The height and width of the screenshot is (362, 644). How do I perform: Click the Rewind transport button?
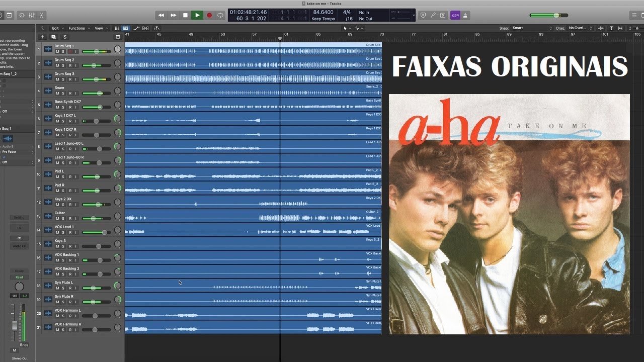coord(161,15)
